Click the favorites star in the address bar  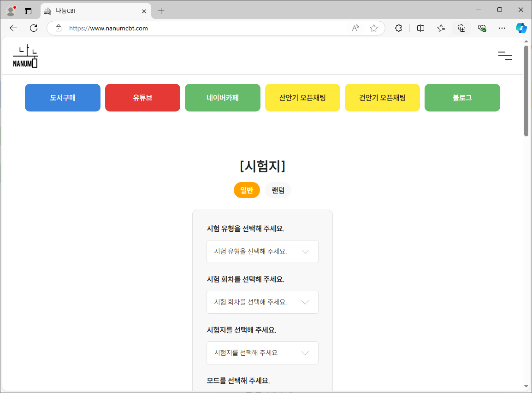[374, 28]
